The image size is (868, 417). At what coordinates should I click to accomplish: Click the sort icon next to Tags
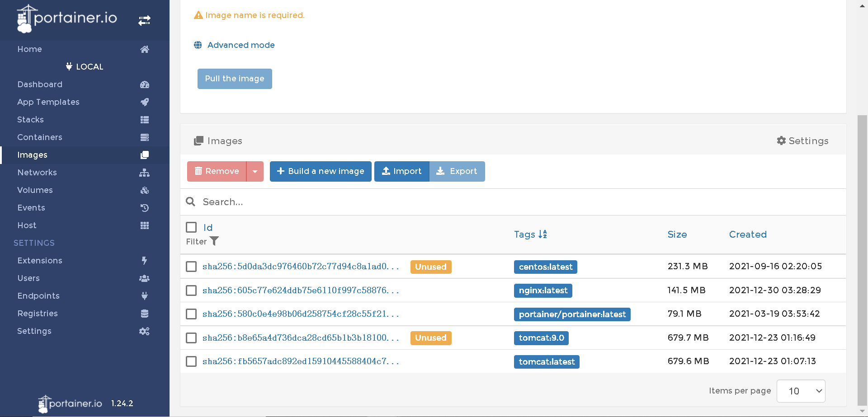click(x=542, y=234)
